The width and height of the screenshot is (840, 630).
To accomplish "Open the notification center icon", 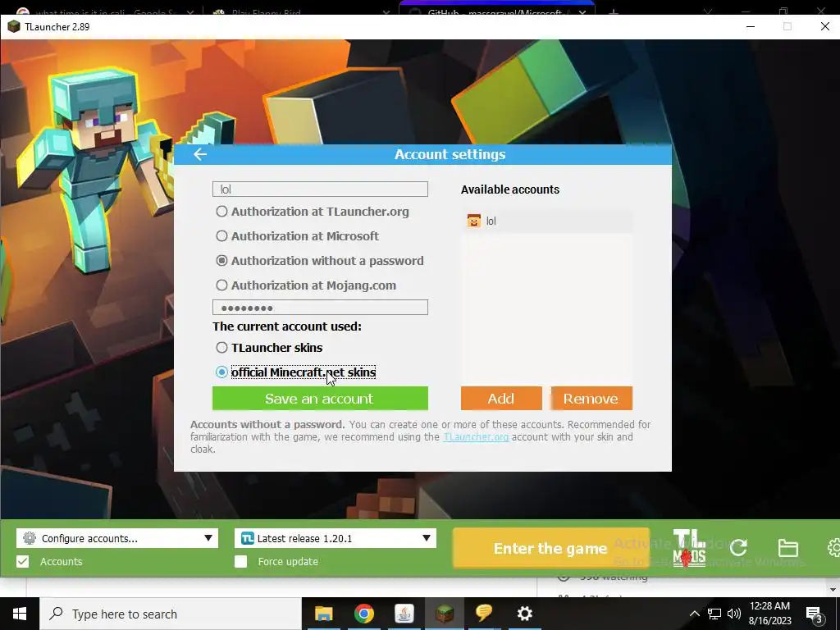I will pos(815,614).
